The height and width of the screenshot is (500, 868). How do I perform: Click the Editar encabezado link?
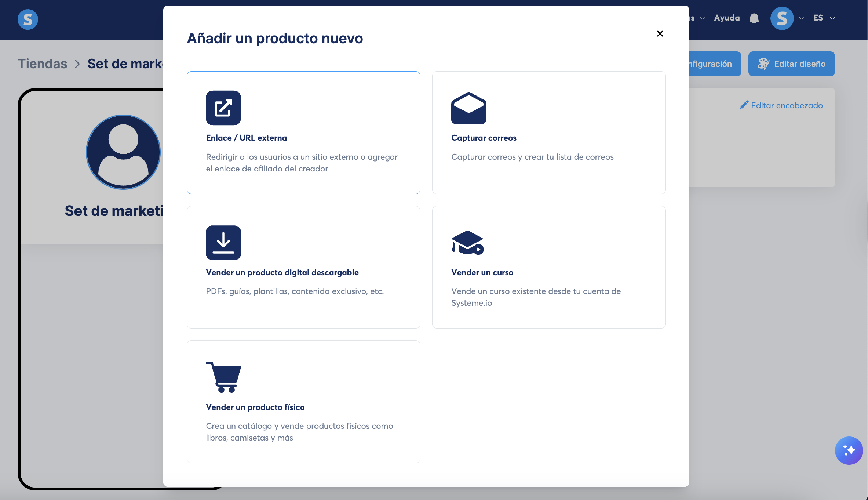(787, 105)
